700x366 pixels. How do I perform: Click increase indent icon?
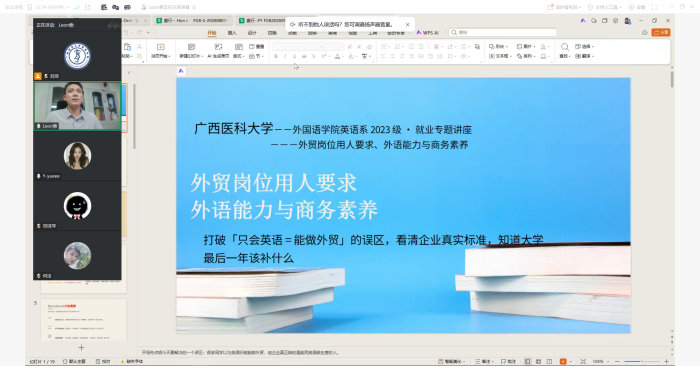click(421, 46)
